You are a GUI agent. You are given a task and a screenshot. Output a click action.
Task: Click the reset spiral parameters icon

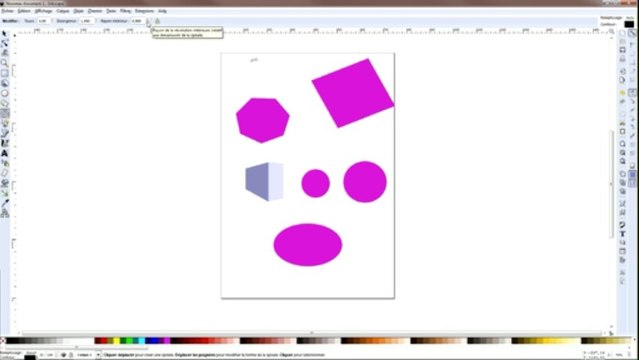coord(157,21)
